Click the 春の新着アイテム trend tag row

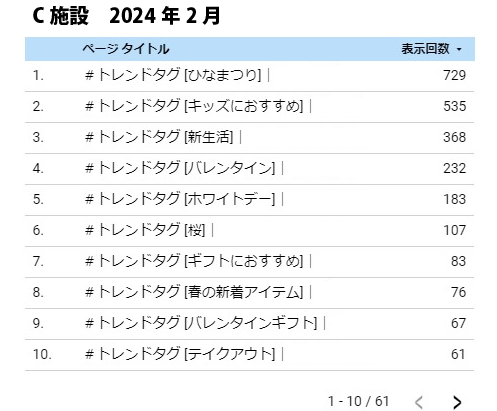coord(249,293)
